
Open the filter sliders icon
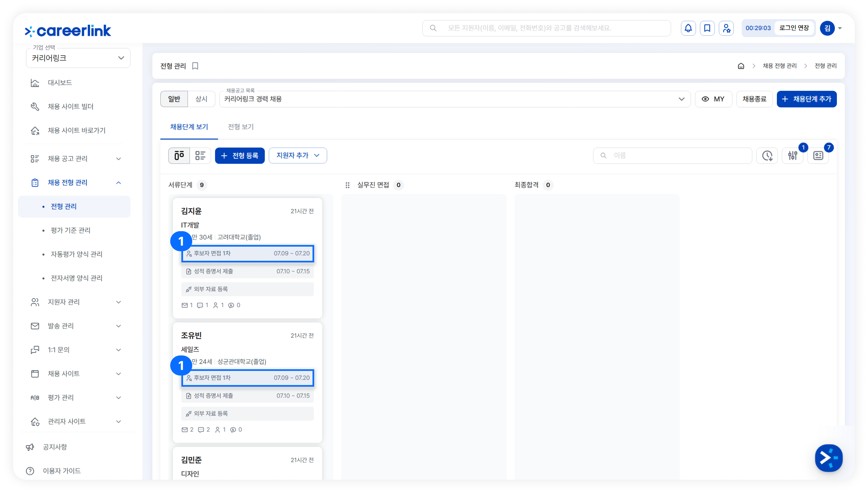point(793,155)
